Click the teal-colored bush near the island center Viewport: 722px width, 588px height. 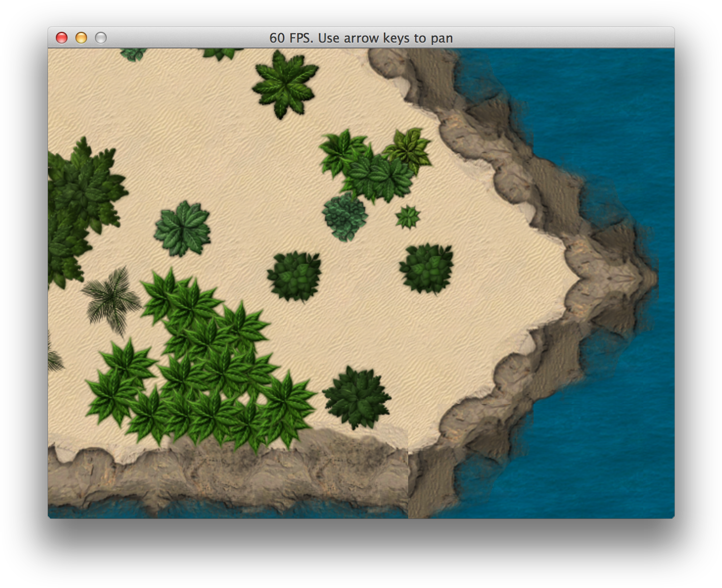point(344,216)
